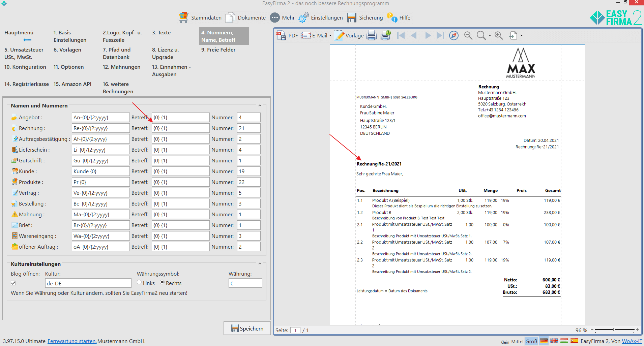Open the Dokumente page icon
644x346 pixels.
coord(230,18)
